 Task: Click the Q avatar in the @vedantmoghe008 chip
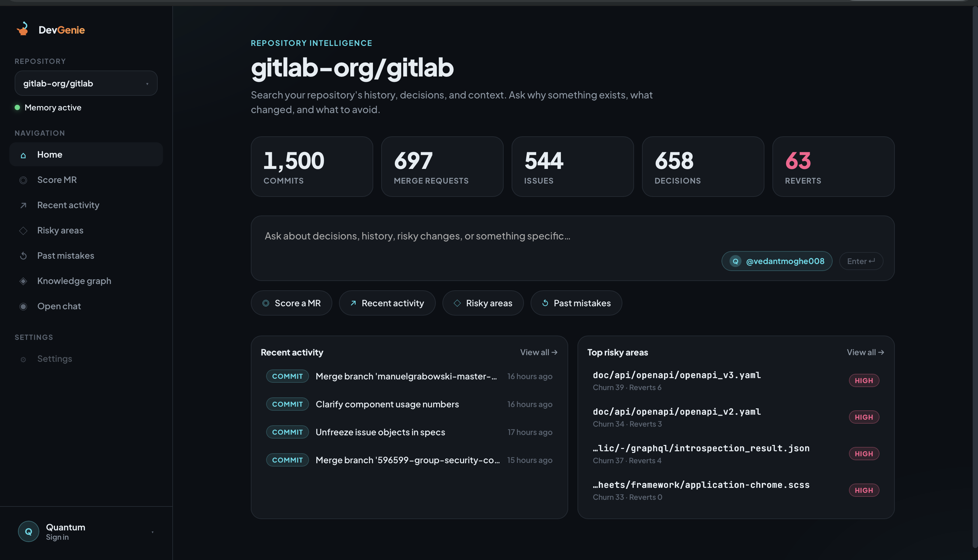coord(735,261)
